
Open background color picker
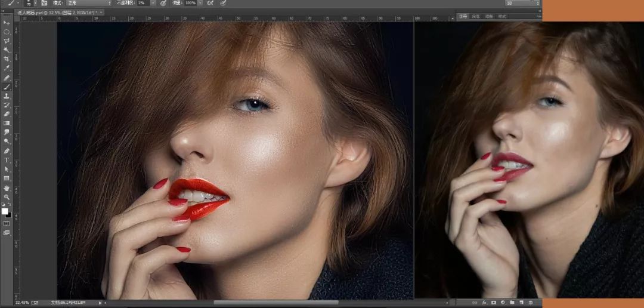8,215
